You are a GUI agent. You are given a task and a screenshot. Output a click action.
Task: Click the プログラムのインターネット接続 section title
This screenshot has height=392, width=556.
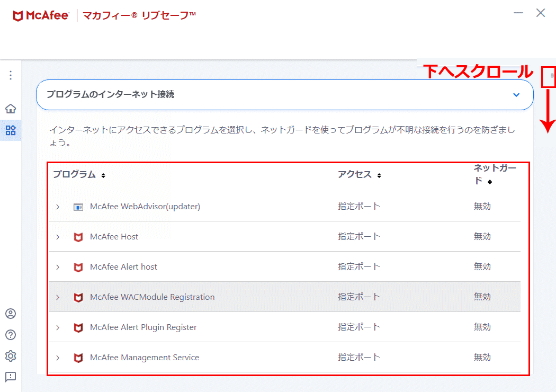[x=110, y=94]
